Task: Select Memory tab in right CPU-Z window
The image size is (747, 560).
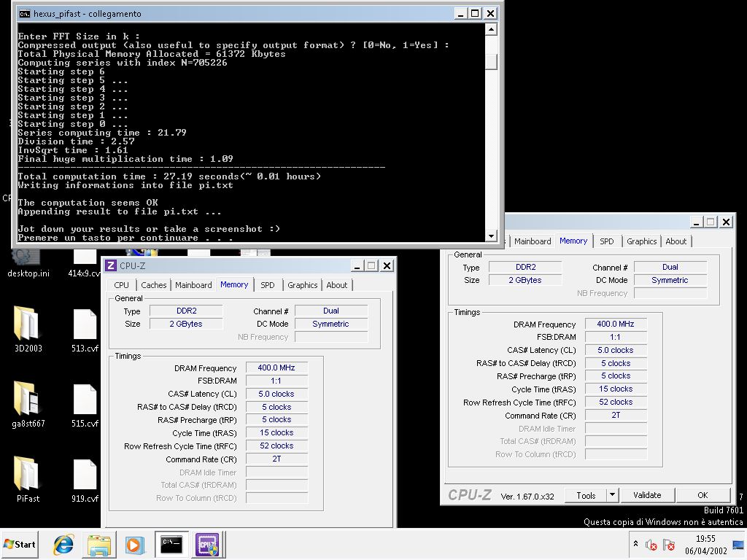Action: click(573, 241)
